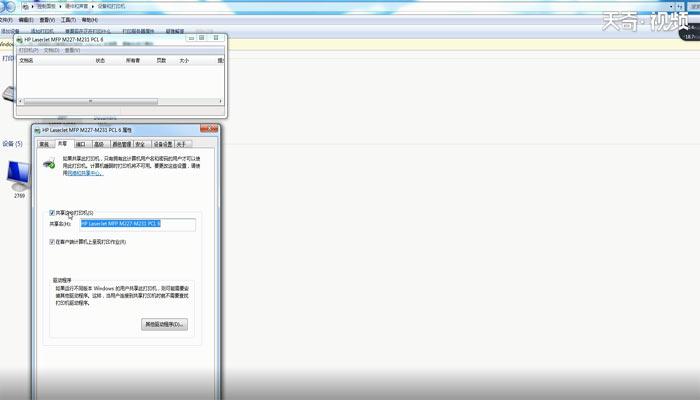The height and width of the screenshot is (400, 700).
Task: Open the address bar history dropdown arrow
Action: point(671,7)
